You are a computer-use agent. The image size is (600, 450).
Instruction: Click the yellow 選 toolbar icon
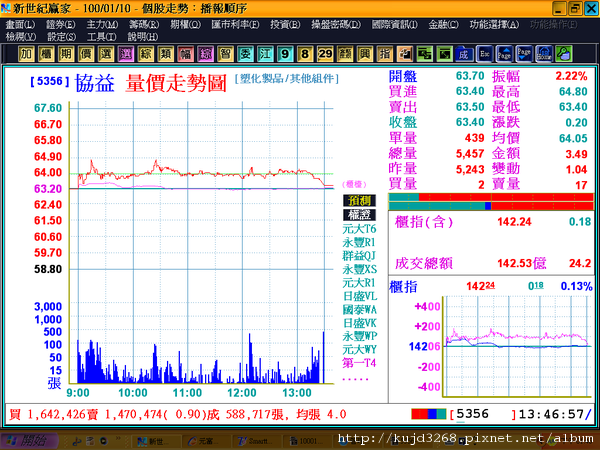(106, 54)
